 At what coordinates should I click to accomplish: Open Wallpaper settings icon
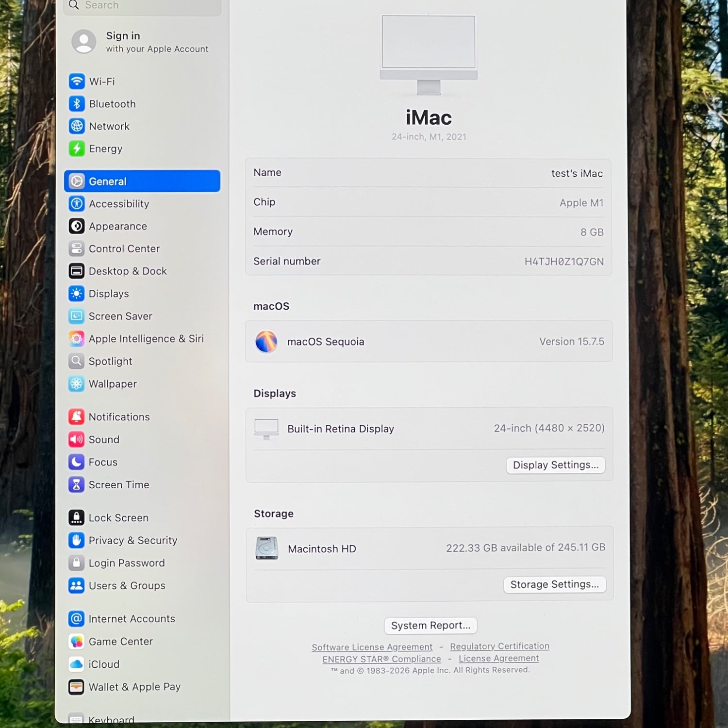(x=77, y=384)
